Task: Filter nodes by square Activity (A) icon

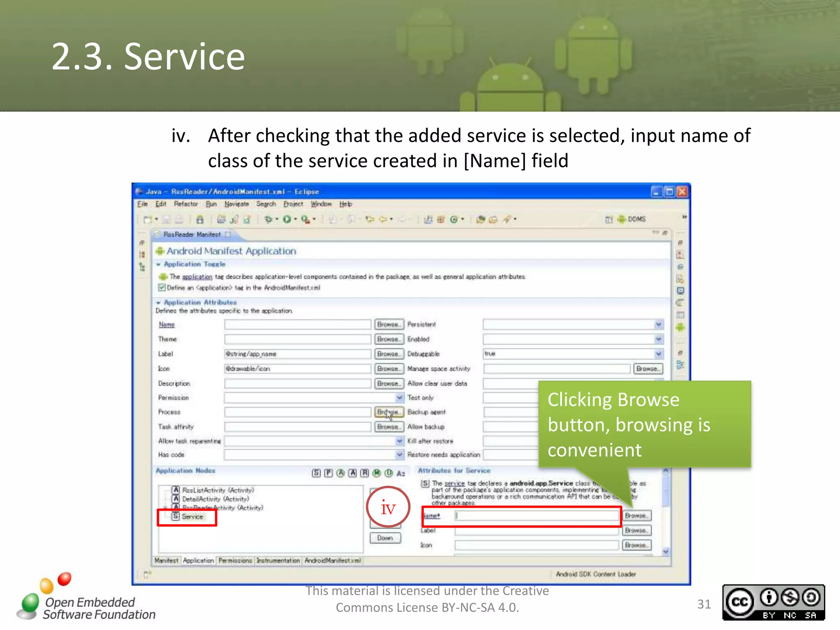Action: (x=352, y=473)
